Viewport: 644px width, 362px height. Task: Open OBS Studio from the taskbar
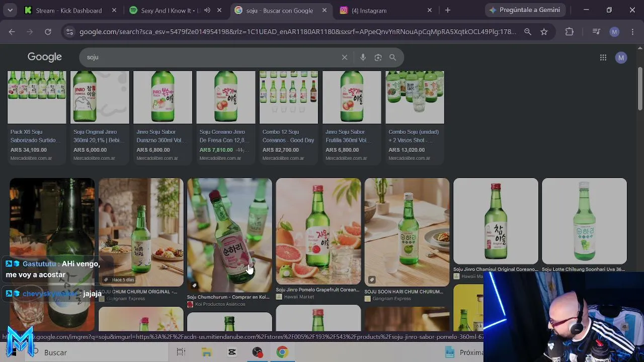(257, 352)
